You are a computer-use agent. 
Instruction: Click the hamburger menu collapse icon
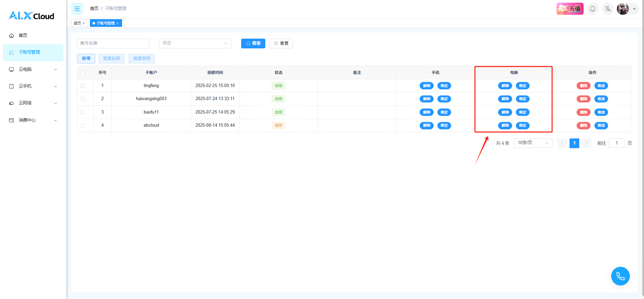pos(77,9)
